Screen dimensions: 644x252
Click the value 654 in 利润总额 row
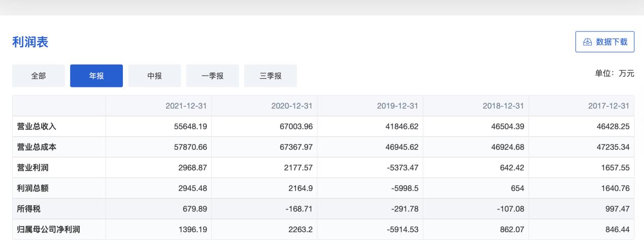(x=517, y=188)
